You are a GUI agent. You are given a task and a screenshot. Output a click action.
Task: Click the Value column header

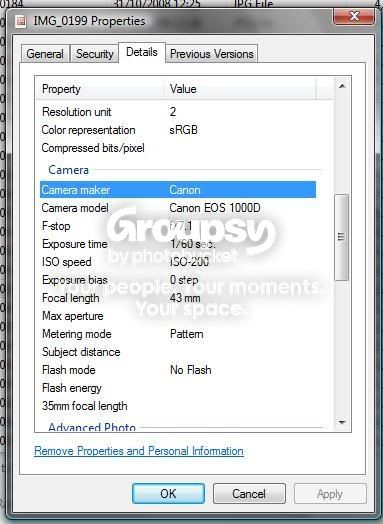click(x=240, y=89)
